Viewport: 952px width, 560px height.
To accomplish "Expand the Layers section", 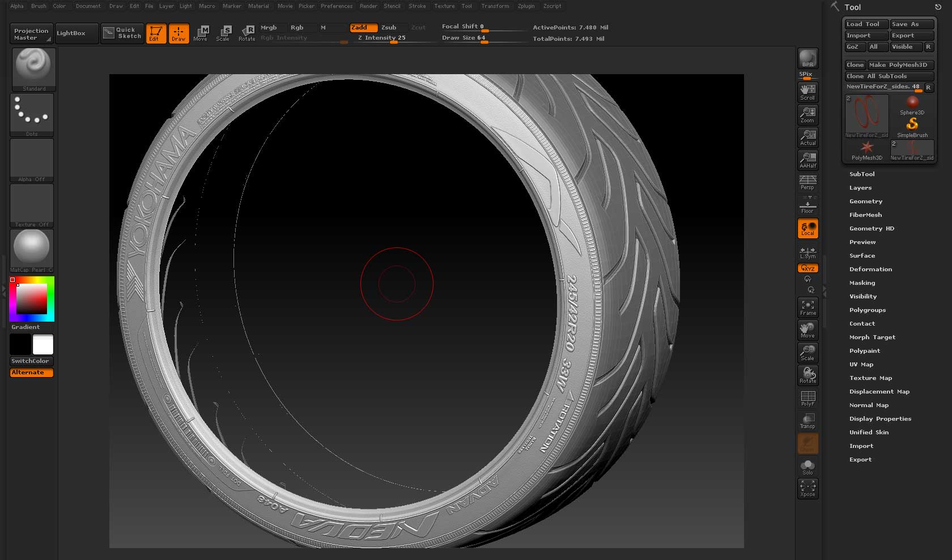I will 860,187.
